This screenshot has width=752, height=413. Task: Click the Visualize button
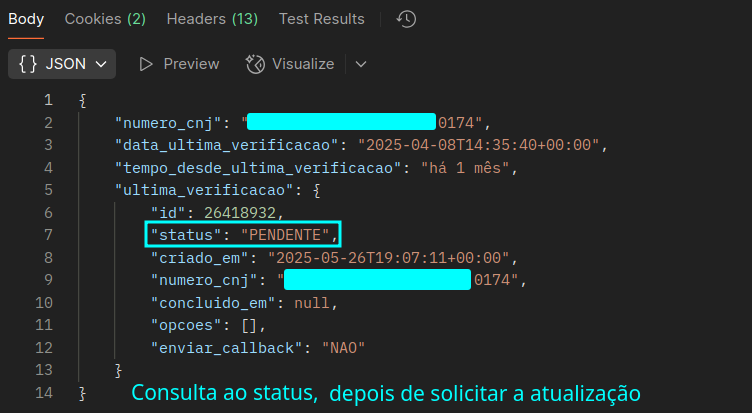pos(290,64)
